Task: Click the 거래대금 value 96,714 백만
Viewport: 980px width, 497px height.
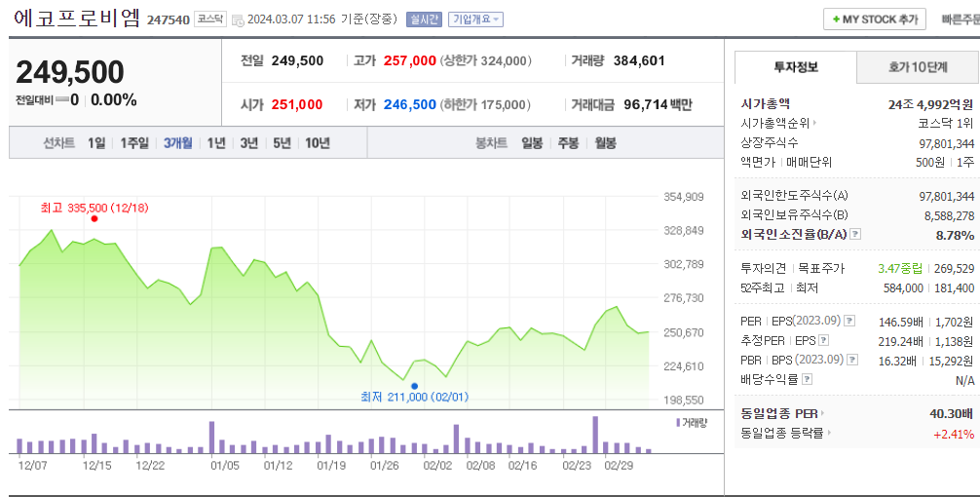Action: click(659, 104)
